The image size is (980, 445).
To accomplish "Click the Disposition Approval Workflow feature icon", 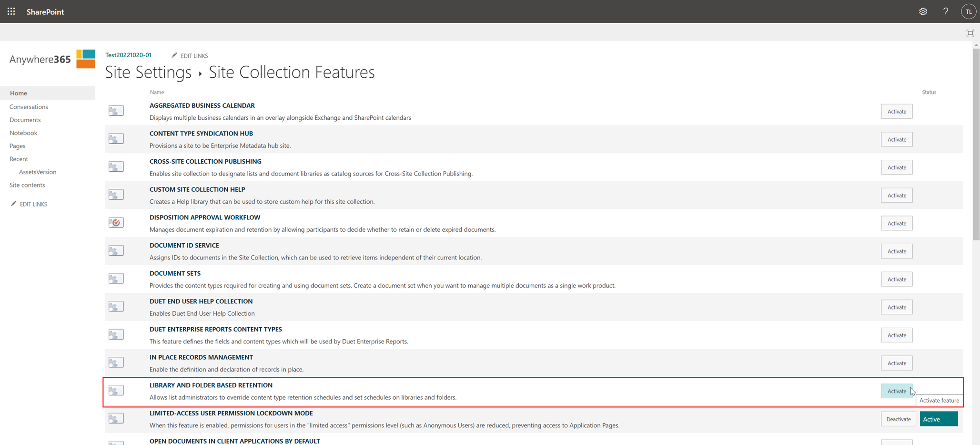I will [116, 223].
